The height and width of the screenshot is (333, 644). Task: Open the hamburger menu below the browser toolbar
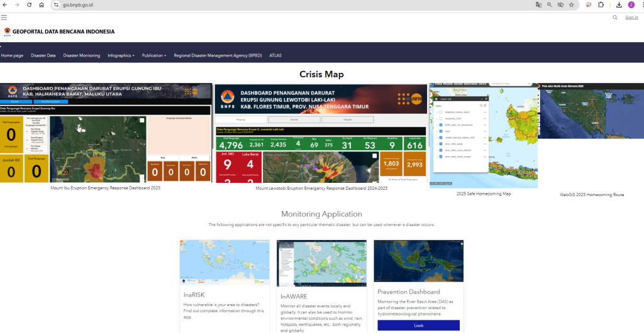point(4,17)
